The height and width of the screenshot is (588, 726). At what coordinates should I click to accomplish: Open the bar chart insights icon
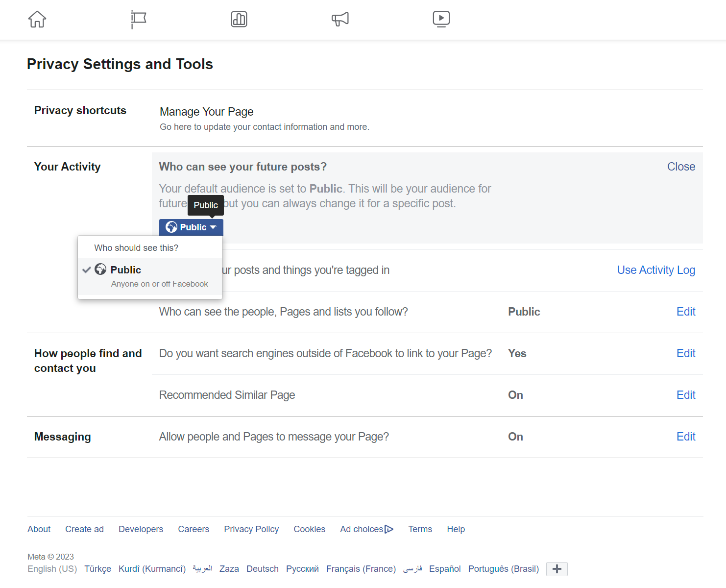[239, 20]
